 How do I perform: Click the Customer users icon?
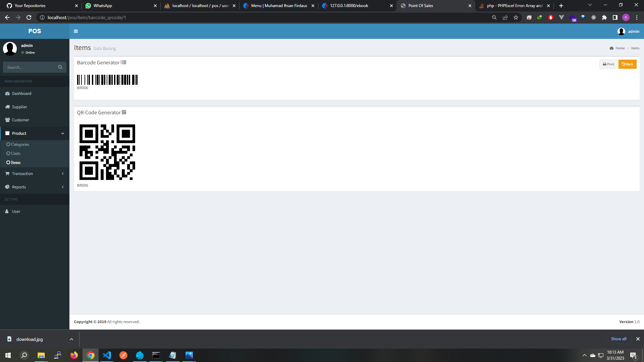[7, 120]
